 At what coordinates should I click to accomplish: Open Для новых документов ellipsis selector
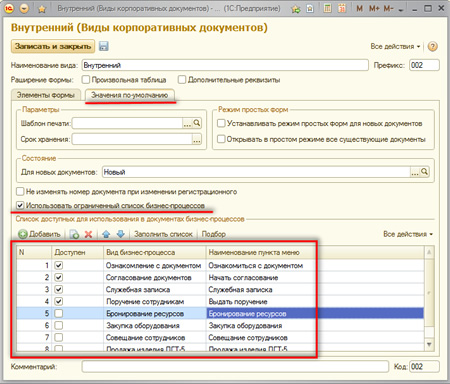coord(415,172)
